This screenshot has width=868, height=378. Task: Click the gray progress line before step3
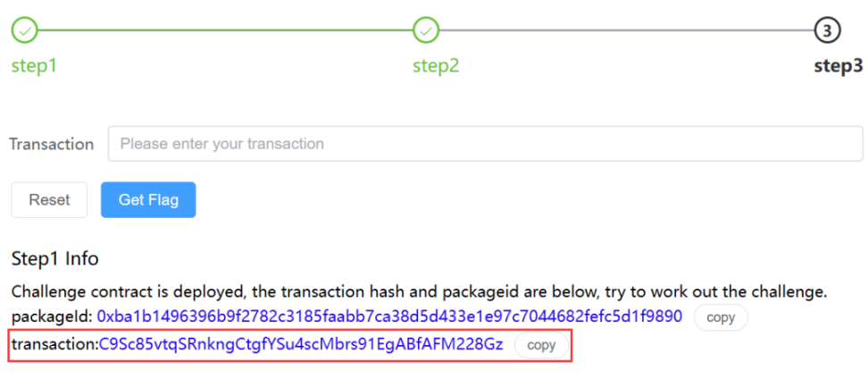pos(625,30)
